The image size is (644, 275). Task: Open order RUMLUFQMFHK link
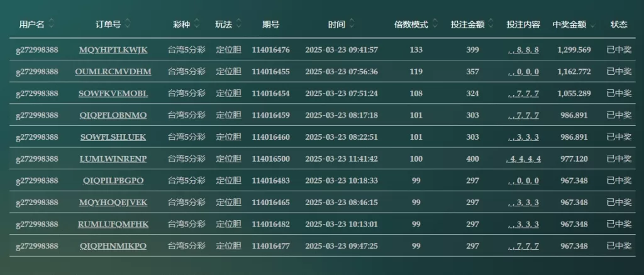click(x=113, y=224)
